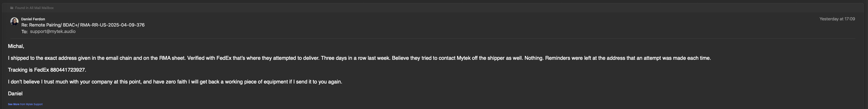Click the "To:" field label
Image resolution: width=868 pixels, height=109 pixels.
click(x=24, y=32)
